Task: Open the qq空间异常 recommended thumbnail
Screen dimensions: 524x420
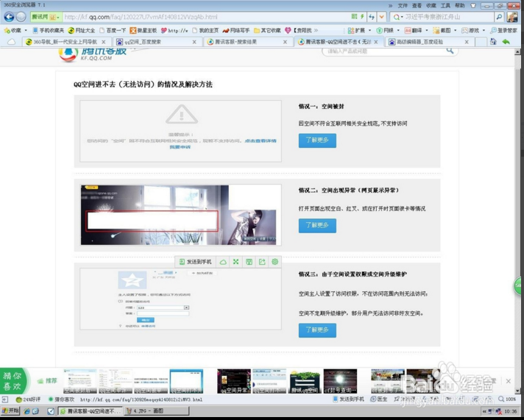Action: pos(234,381)
